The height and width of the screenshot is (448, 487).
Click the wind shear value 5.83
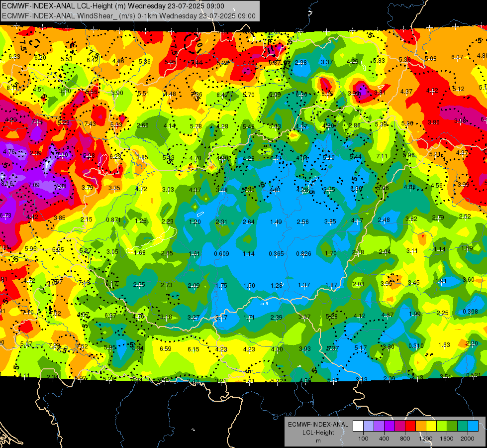click(379, 61)
